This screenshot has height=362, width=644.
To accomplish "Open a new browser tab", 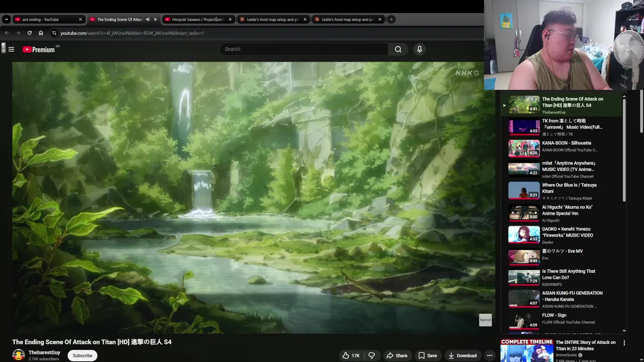I will (x=391, y=20).
